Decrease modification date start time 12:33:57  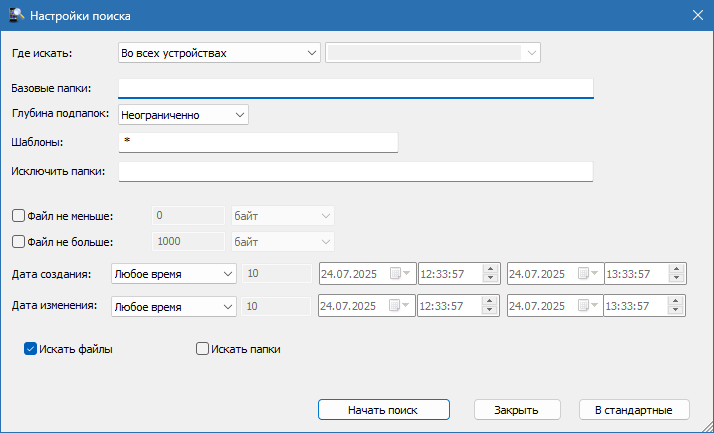(490, 310)
